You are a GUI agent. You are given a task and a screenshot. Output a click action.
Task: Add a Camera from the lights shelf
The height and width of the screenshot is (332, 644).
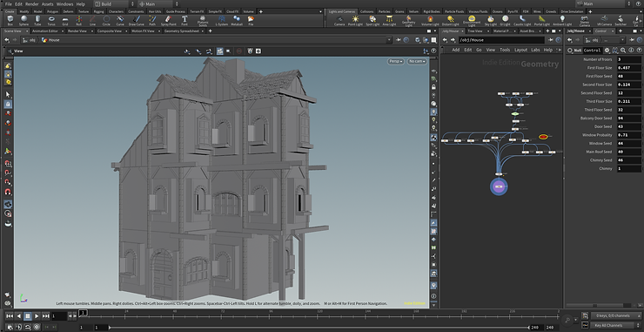click(x=339, y=21)
